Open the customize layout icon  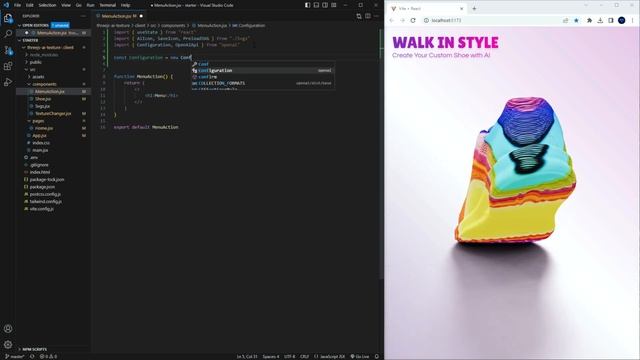334,5
